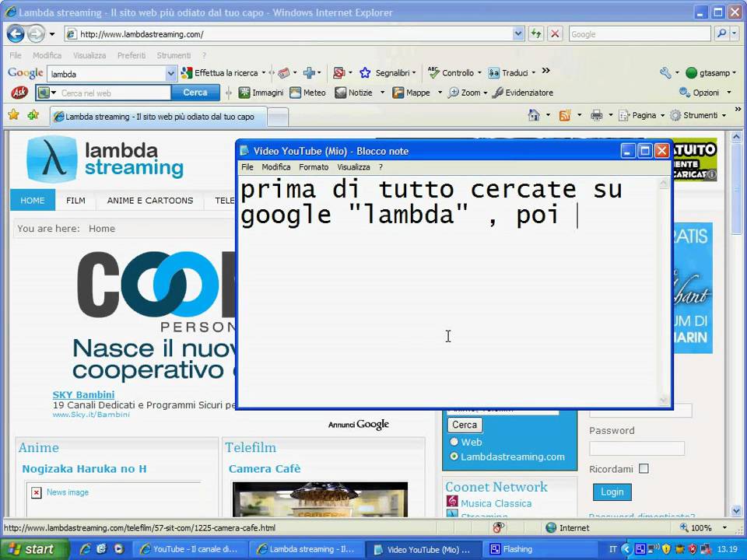The image size is (747, 560).
Task: Open the File menu in Blocco note
Action: click(x=247, y=167)
